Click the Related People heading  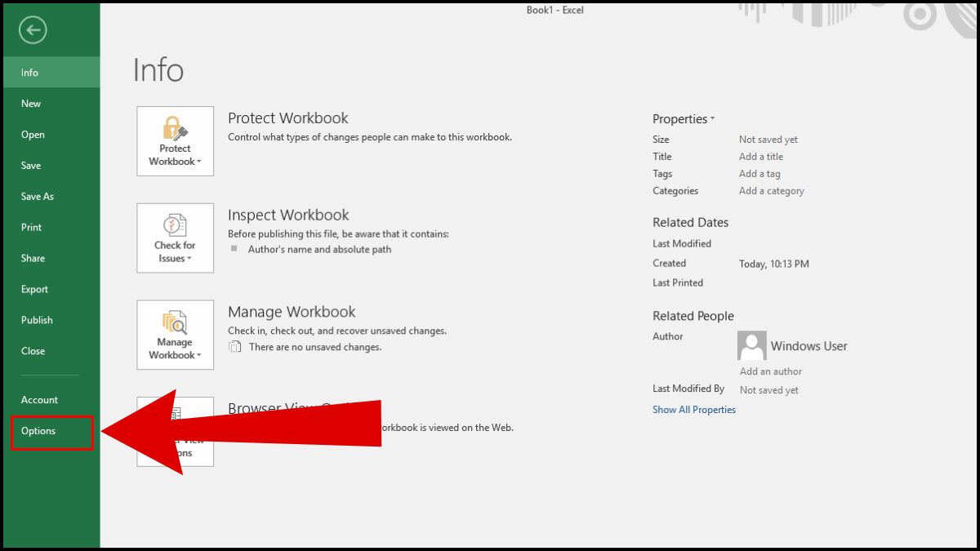tap(693, 316)
